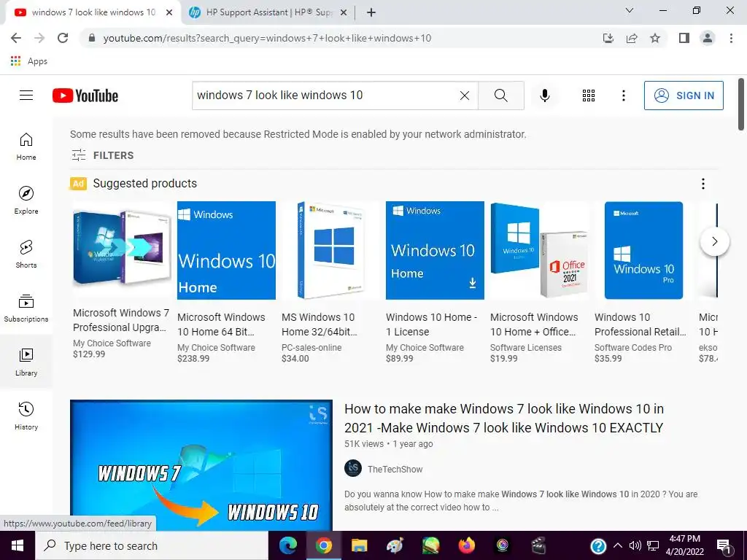The image size is (747, 560).
Task: Open Chrome three-dot menu
Action: coord(731,38)
